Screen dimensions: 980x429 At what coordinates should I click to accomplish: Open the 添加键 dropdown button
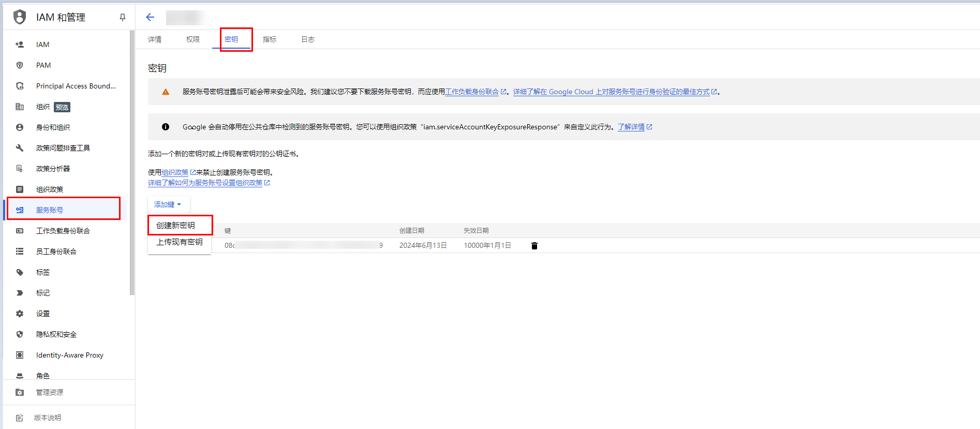tap(169, 204)
